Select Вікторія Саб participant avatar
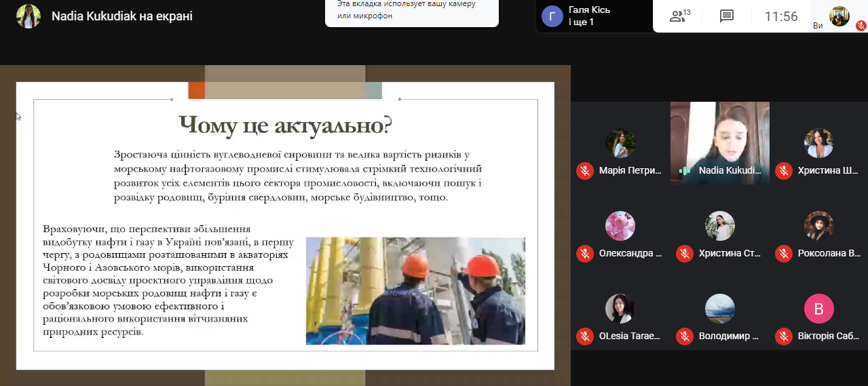Viewport: 868px width, 386px height. click(818, 309)
